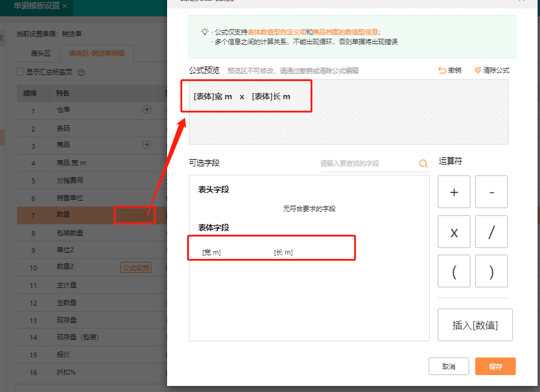Viewport: 540px width, 392px height.
Task: Insert the plus operator
Action: click(454, 192)
